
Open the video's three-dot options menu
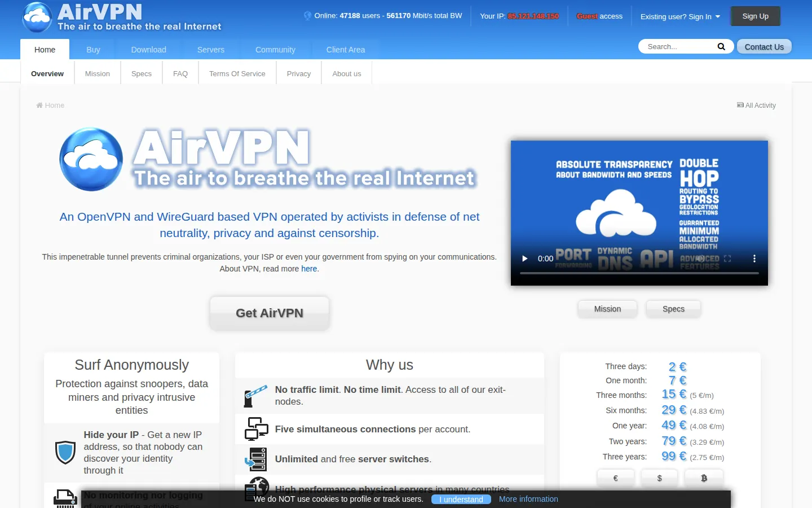(x=754, y=259)
